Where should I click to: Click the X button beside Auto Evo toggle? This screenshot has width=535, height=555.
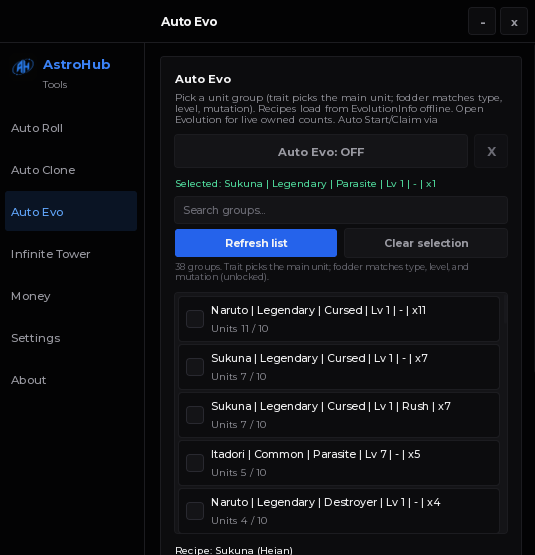click(x=491, y=151)
